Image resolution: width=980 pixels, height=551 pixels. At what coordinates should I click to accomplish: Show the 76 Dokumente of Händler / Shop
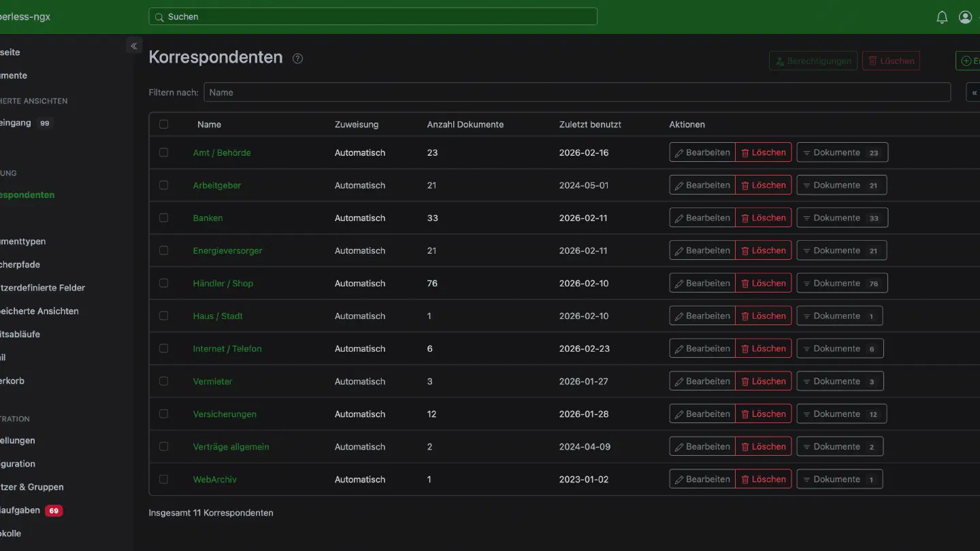click(843, 283)
